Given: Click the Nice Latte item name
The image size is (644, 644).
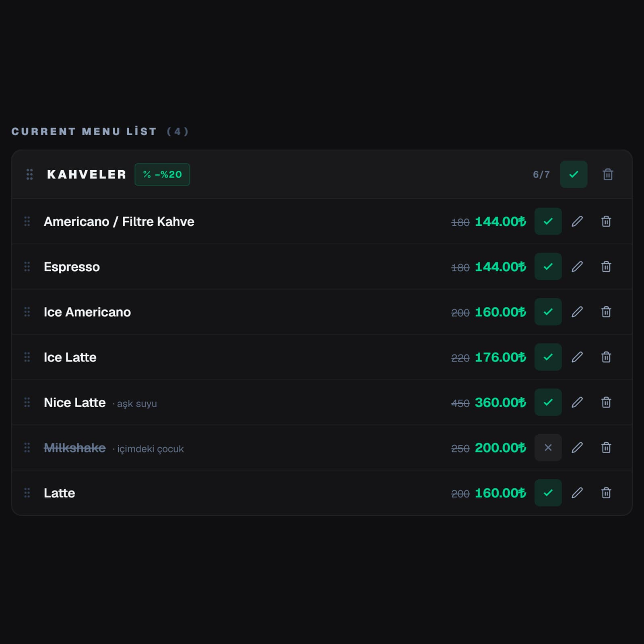Looking at the screenshot, I should 74,402.
